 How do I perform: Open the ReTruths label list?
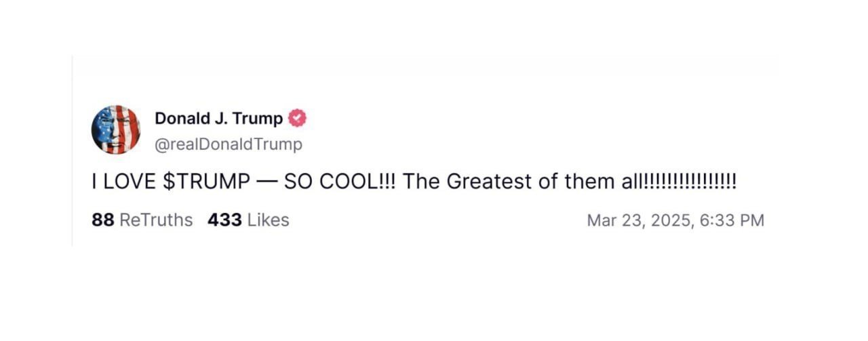tap(156, 220)
